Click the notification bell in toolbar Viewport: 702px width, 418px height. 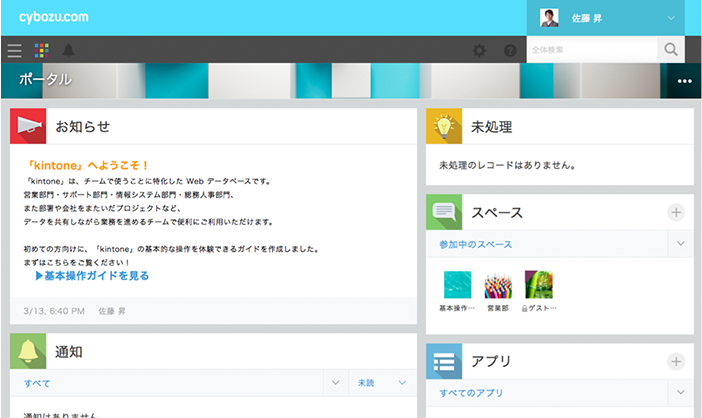[68, 50]
